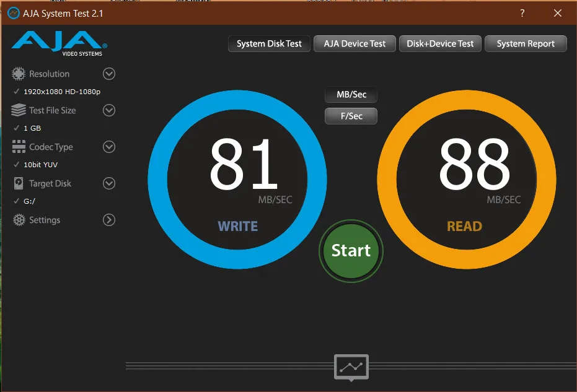This screenshot has width=577, height=392.
Task: Click the Codec Type film strip icon
Action: pos(19,147)
